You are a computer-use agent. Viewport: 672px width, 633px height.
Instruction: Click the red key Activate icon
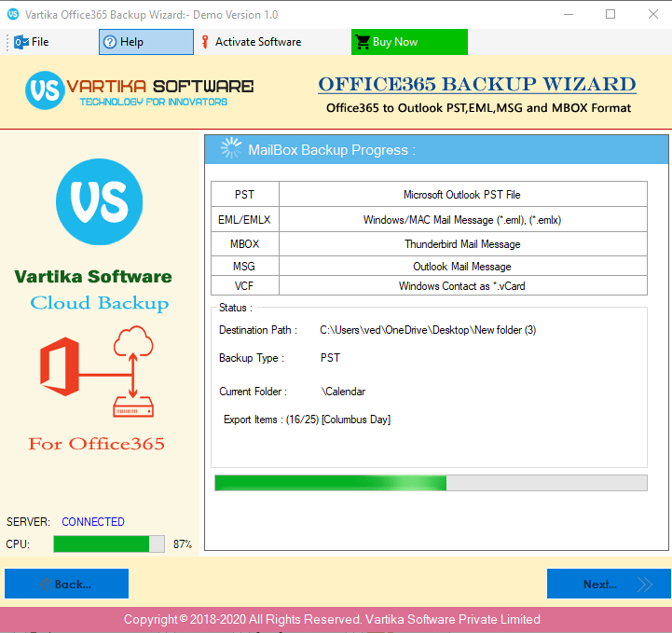coord(205,42)
